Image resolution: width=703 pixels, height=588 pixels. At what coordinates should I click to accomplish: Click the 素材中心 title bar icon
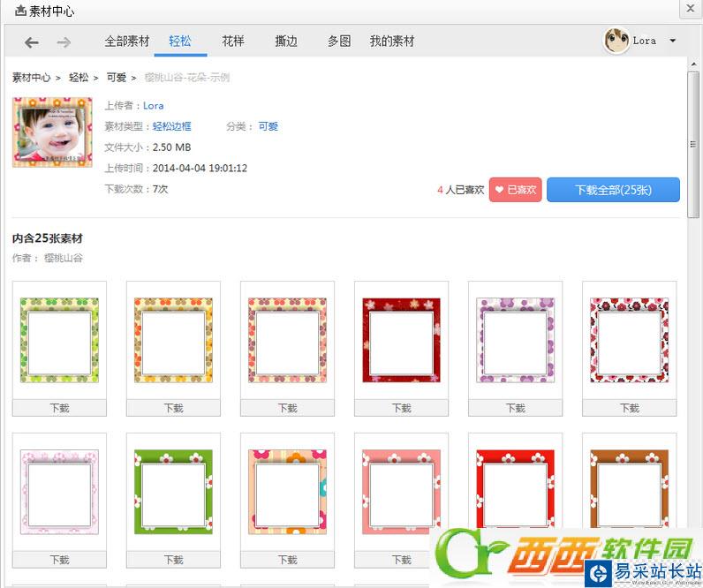tap(20, 11)
